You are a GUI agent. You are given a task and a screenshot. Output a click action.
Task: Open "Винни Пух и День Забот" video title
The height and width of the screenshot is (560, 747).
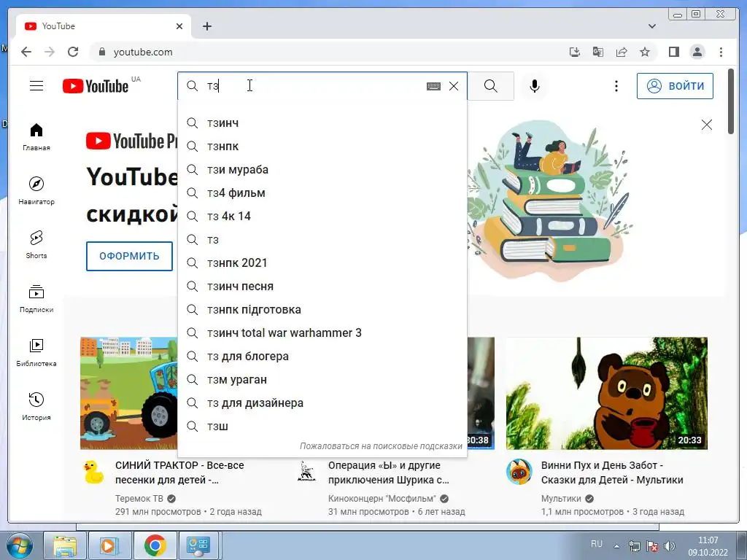[x=612, y=472]
